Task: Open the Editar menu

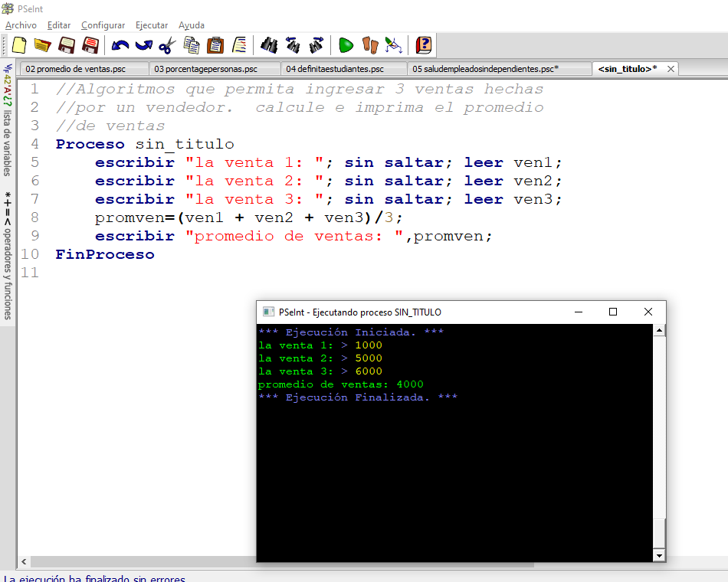Action: click(x=59, y=25)
